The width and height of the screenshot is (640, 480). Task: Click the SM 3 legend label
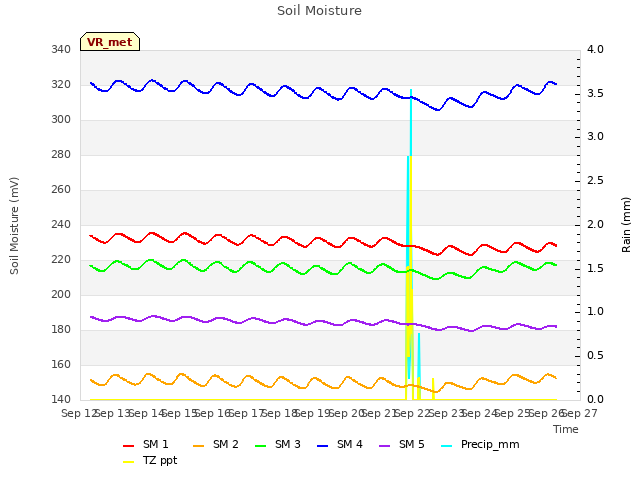(288, 444)
